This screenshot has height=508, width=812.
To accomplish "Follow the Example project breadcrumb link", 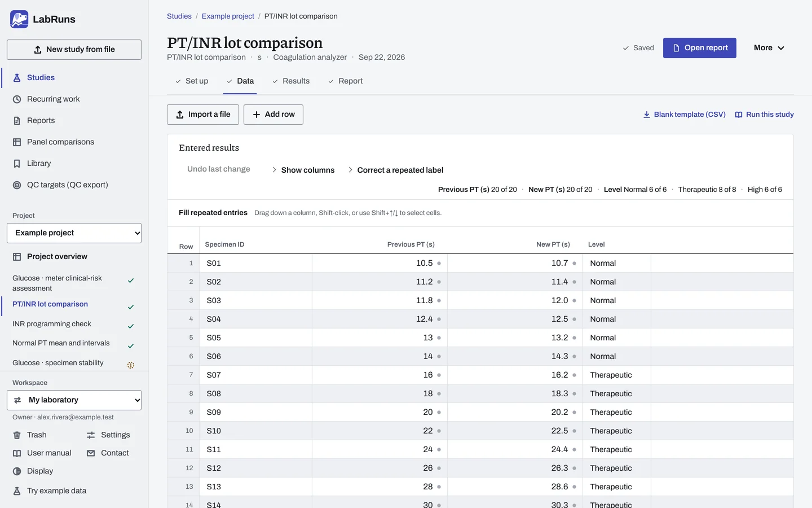I will click(228, 16).
